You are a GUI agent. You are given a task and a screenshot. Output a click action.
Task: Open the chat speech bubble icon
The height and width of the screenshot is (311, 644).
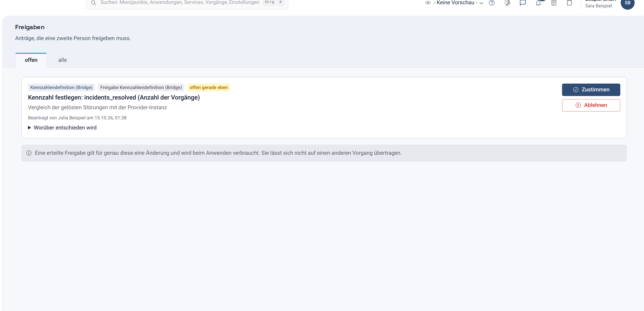coord(523,3)
